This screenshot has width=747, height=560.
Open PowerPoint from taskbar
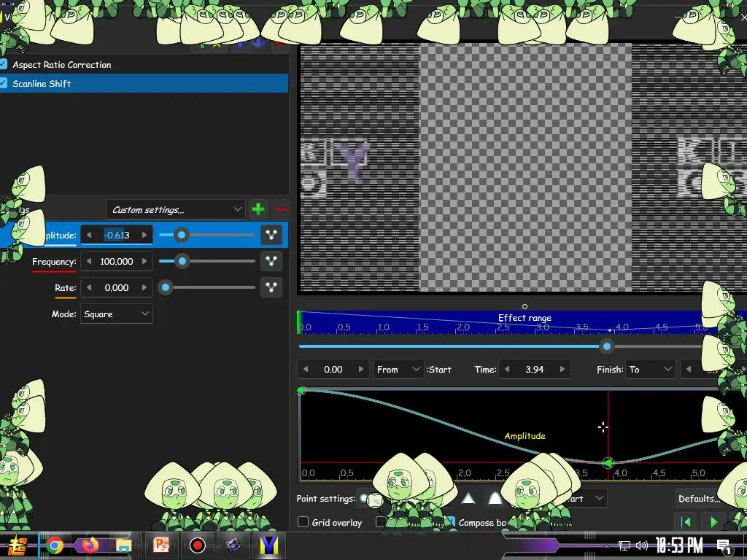click(161, 545)
